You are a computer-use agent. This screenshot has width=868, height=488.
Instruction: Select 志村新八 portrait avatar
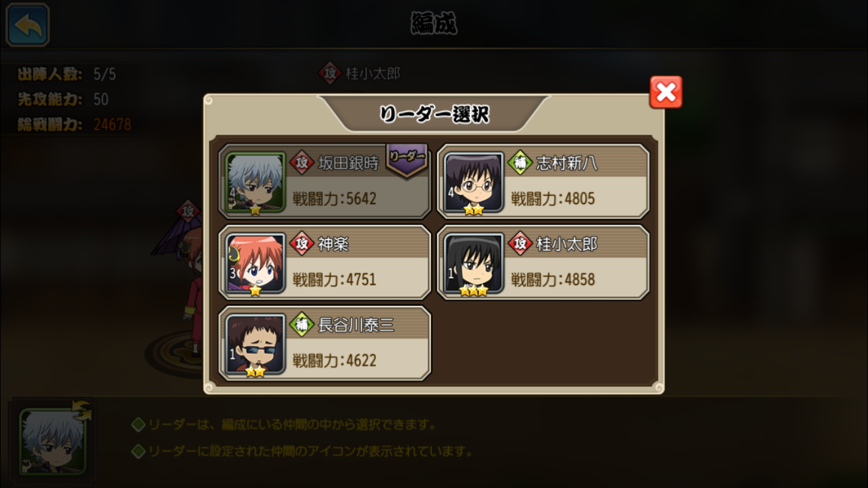474,183
